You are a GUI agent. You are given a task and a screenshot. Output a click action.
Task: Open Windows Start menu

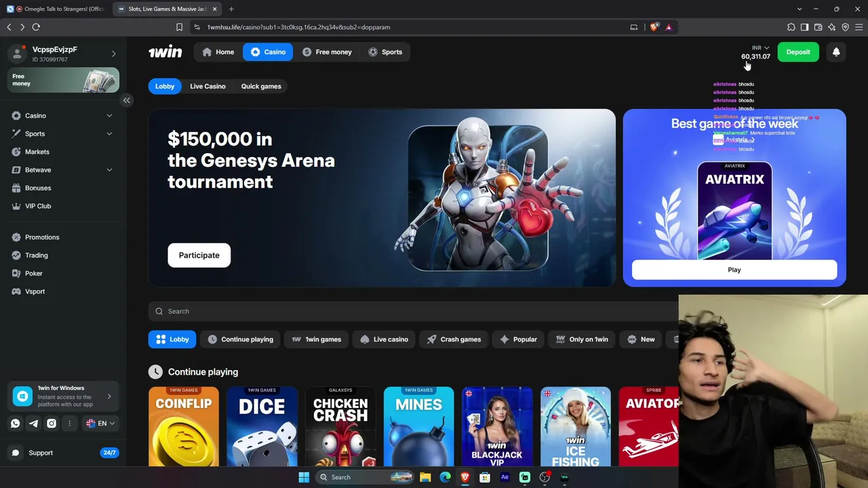click(304, 477)
